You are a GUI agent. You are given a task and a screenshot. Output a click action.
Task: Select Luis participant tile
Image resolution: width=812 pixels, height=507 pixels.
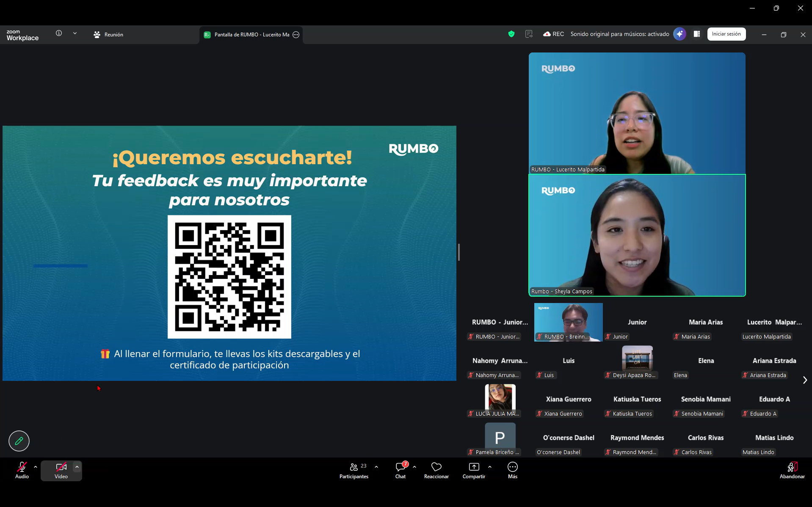[x=569, y=361]
